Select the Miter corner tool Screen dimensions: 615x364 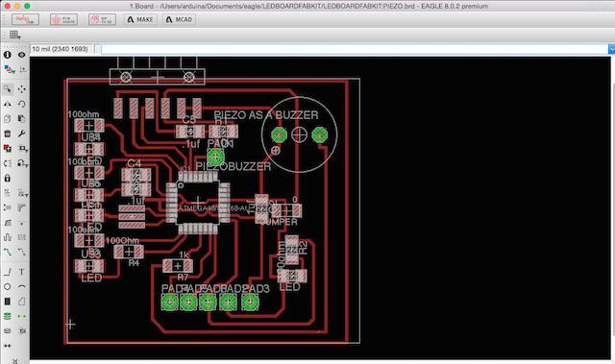(21, 207)
